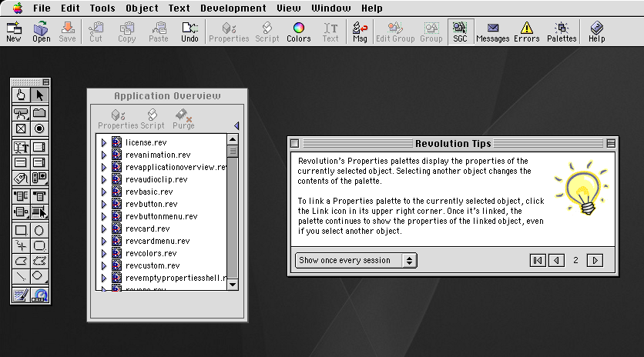Select the checkbox object tool
644x357 pixels.
pos(21,128)
